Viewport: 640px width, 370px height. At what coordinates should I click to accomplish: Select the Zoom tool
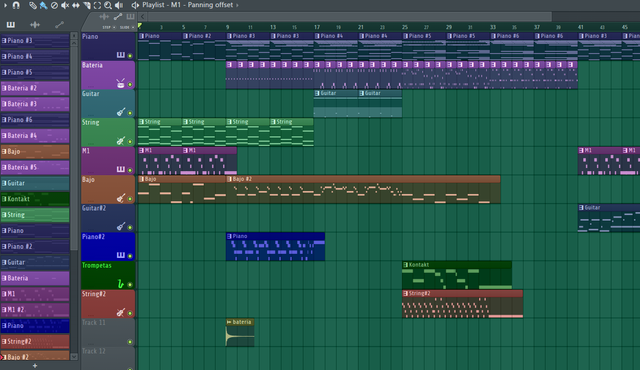point(108,5)
